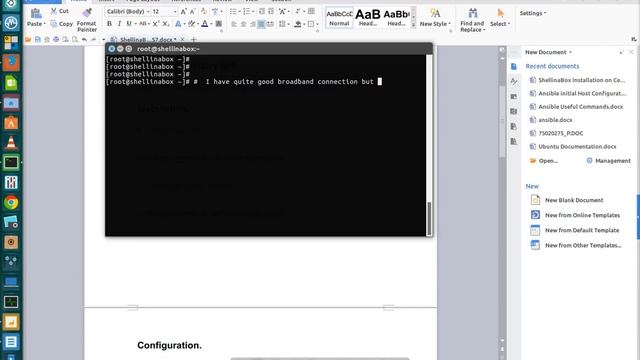Clear formatting with the eraser icon
640x360 pixels.
click(x=204, y=11)
